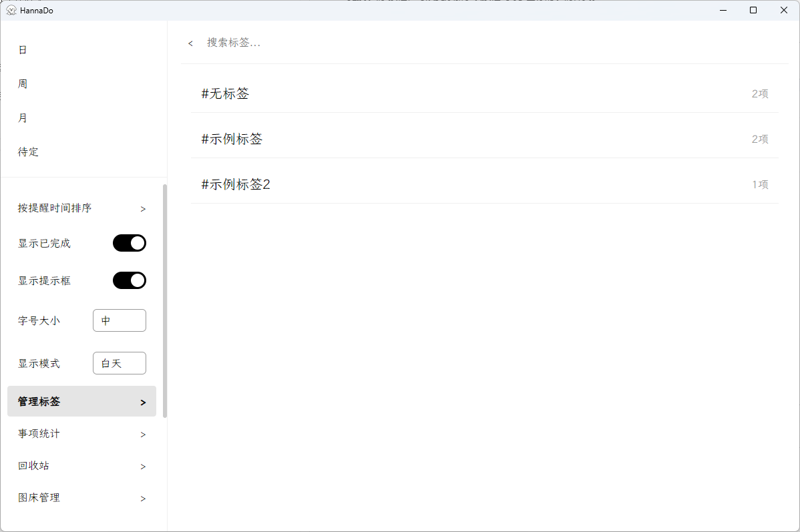Switch to the 周 view
The height and width of the screenshot is (532, 800).
click(x=22, y=83)
